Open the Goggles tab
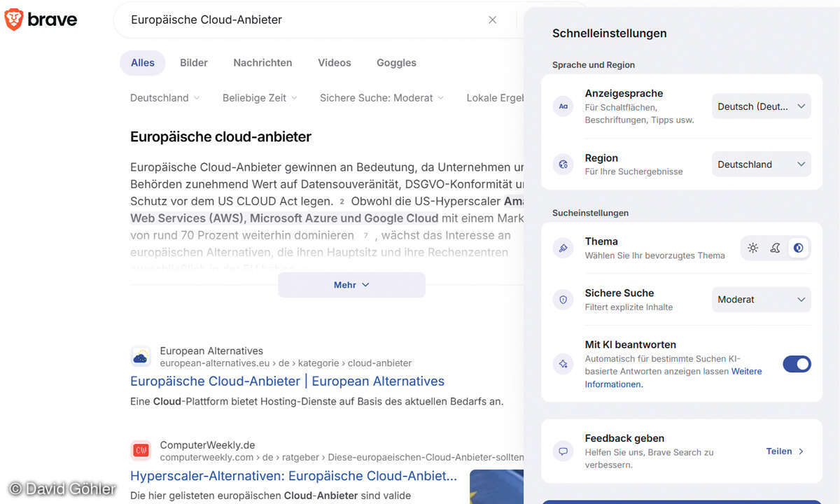 pos(396,63)
